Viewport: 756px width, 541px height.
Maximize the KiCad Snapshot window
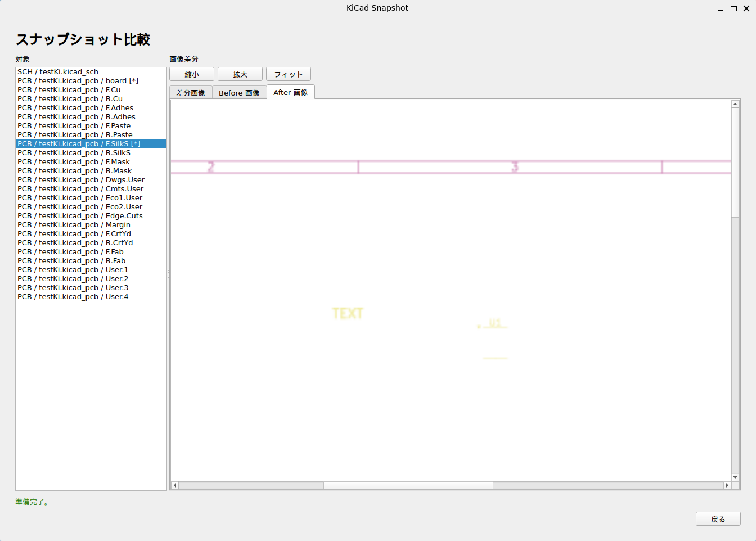733,8
